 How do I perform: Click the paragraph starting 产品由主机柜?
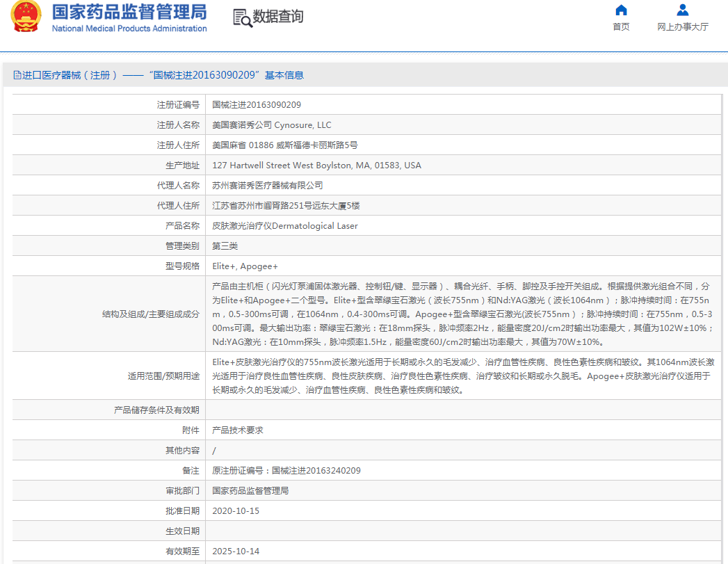462,314
